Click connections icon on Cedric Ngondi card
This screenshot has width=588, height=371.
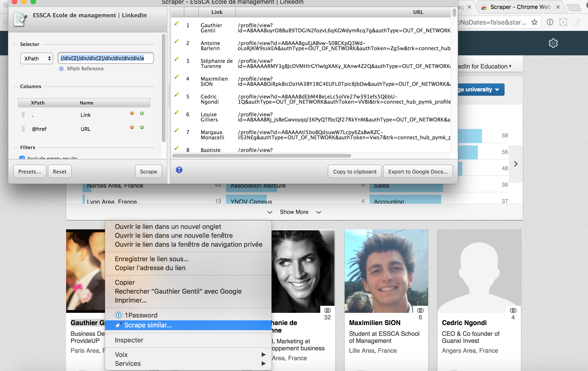tap(513, 311)
